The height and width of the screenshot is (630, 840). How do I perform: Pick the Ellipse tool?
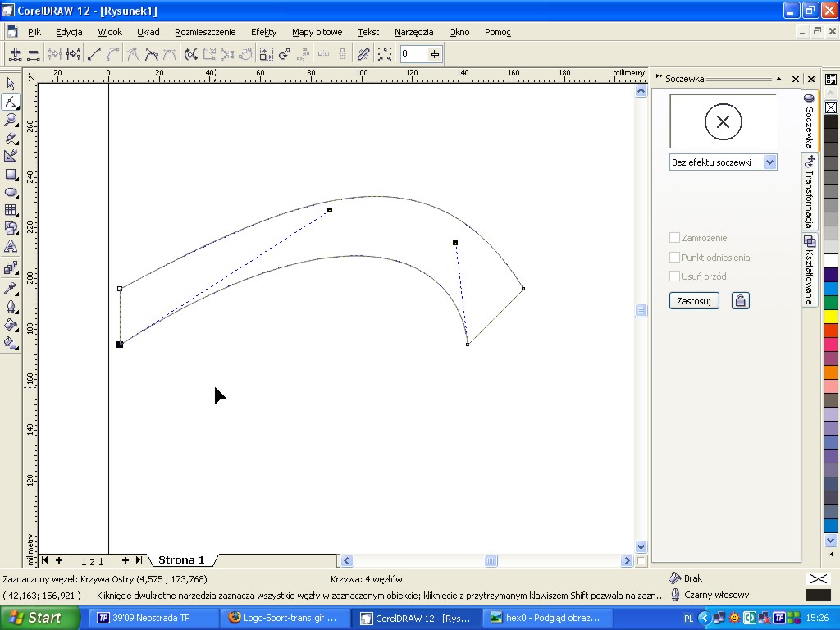tap(11, 192)
